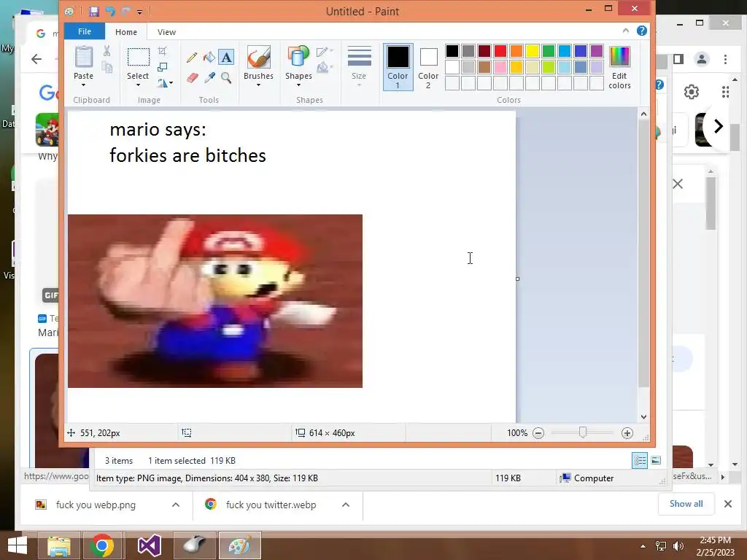Close the Chrome downloads bar
This screenshot has height=560, width=747.
(x=728, y=504)
